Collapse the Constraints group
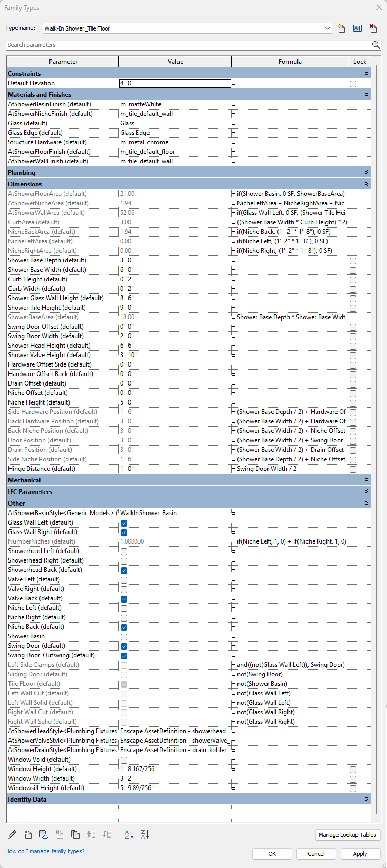Viewport: 387px width, 868px height. pos(366,74)
